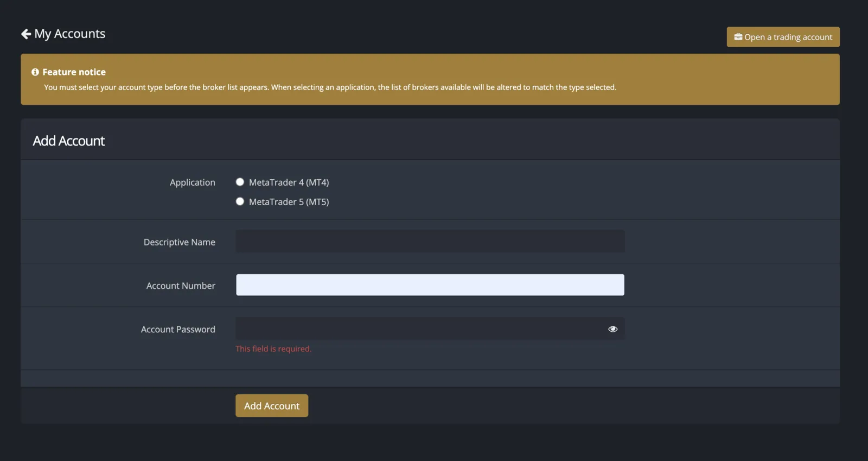Click the info icon next to Feature notice
Image resolution: width=868 pixels, height=461 pixels.
point(35,72)
